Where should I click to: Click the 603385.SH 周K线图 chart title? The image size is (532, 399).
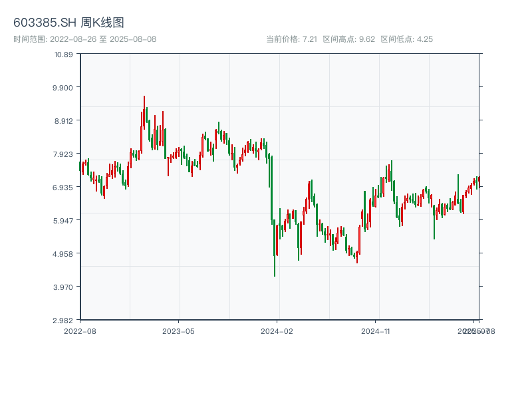point(68,23)
